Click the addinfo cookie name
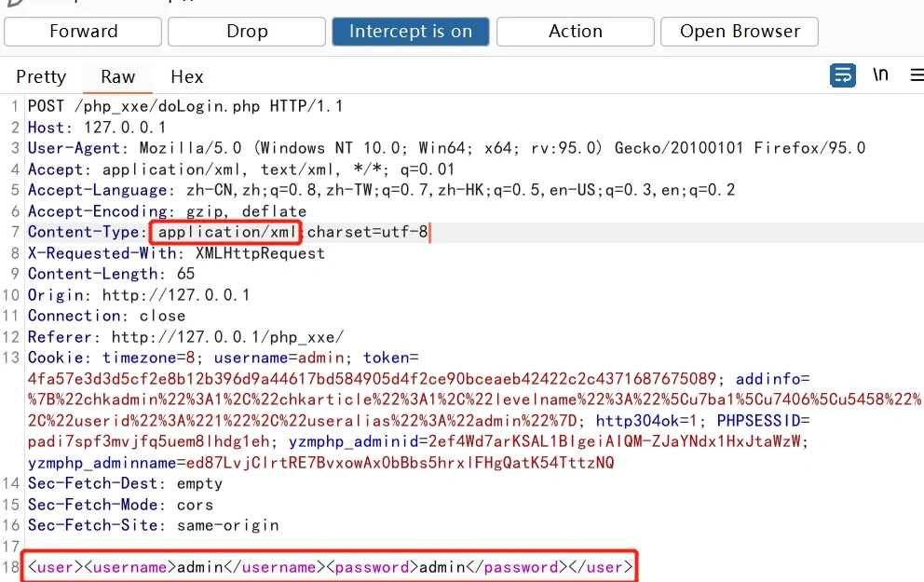 [768, 379]
